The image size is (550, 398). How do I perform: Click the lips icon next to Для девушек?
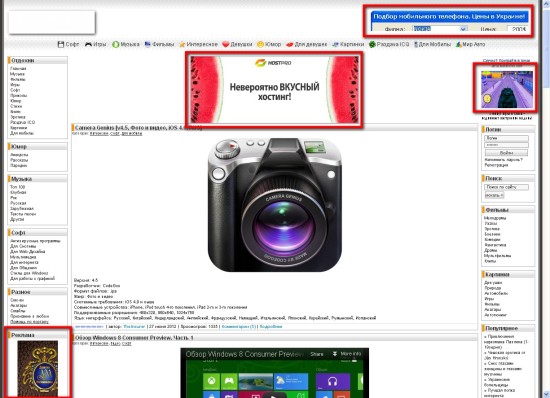click(x=289, y=45)
